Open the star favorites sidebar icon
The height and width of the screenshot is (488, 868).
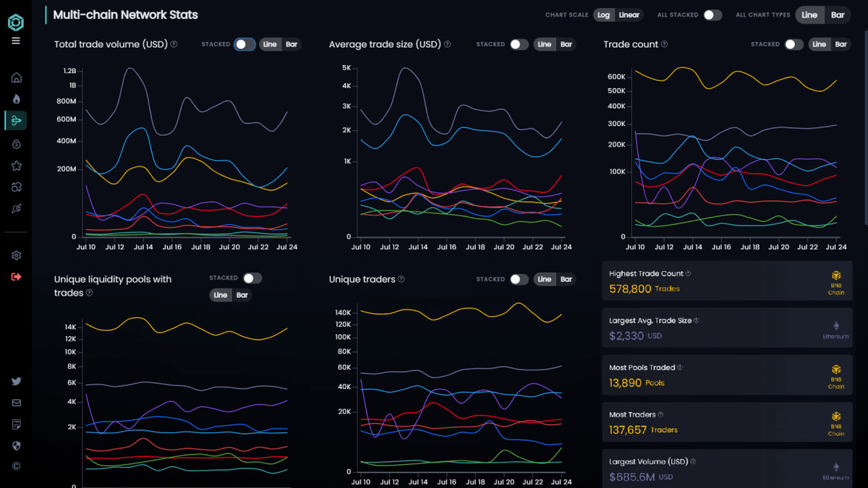click(x=16, y=166)
